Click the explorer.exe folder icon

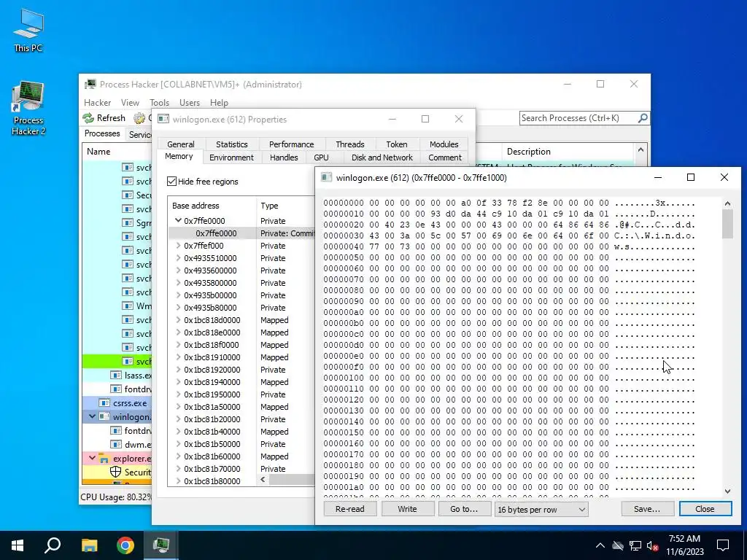pyautogui.click(x=104, y=459)
